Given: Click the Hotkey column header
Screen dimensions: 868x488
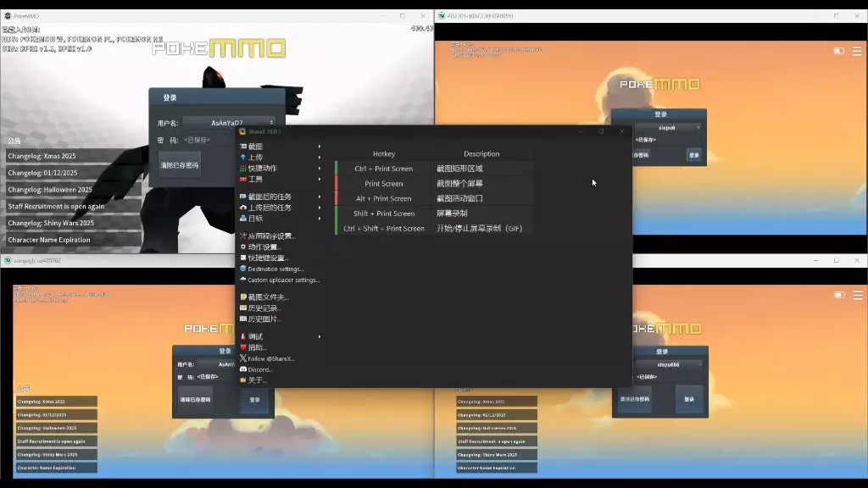Looking at the screenshot, I should pos(384,154).
